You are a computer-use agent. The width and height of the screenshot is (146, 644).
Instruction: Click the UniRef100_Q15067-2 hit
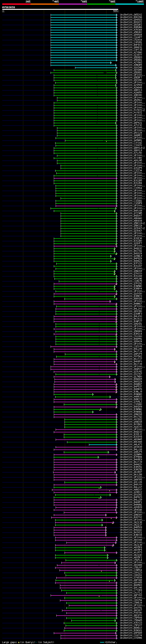[x=133, y=228]
